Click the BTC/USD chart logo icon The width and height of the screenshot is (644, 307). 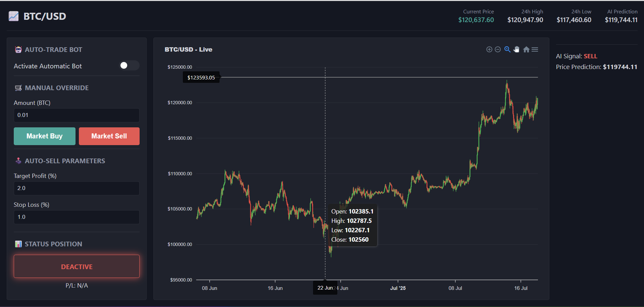click(x=13, y=16)
